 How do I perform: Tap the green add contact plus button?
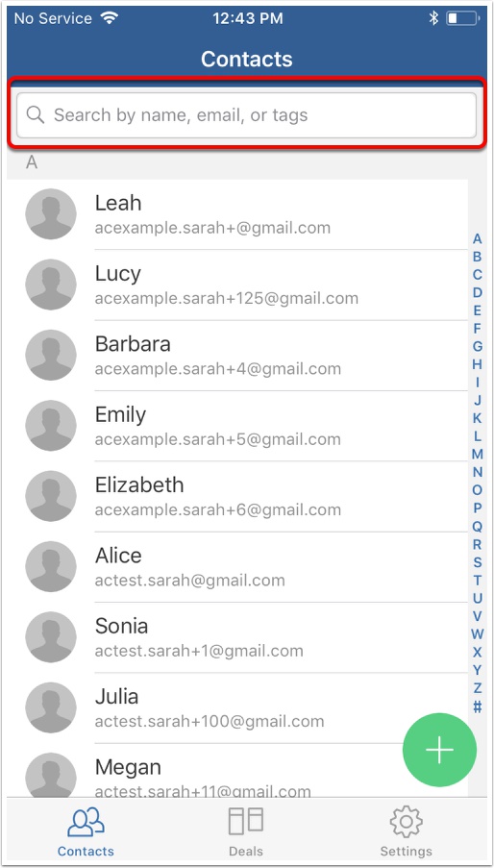point(439,750)
